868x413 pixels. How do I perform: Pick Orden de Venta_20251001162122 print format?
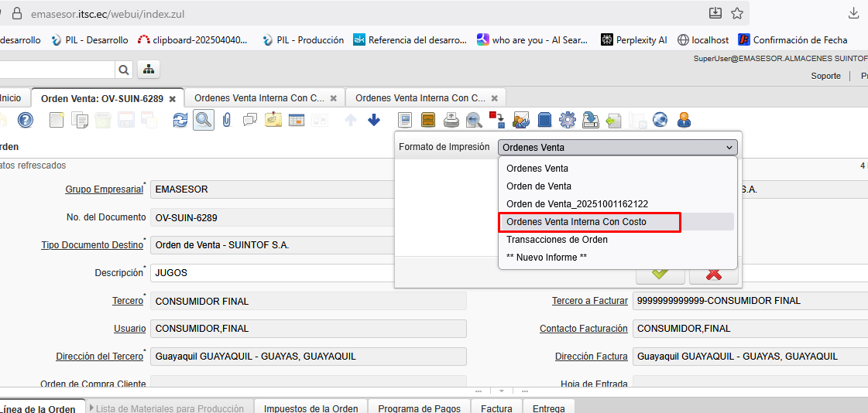pyautogui.click(x=577, y=204)
